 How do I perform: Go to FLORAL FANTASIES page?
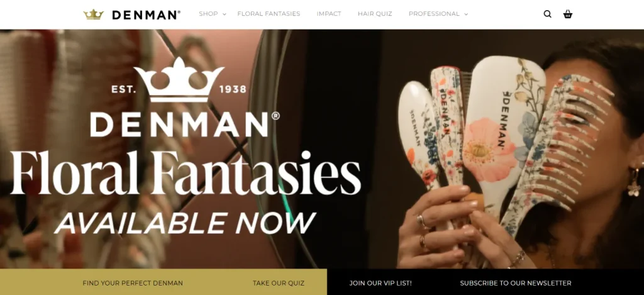[x=269, y=14]
